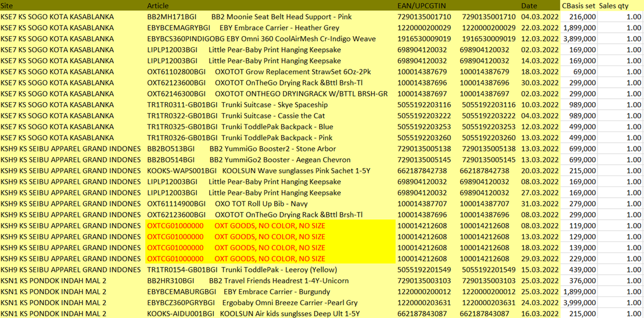
Task: Select BB2 YummiGo2 Booster - Aegean Chevron article
Action: point(249,160)
